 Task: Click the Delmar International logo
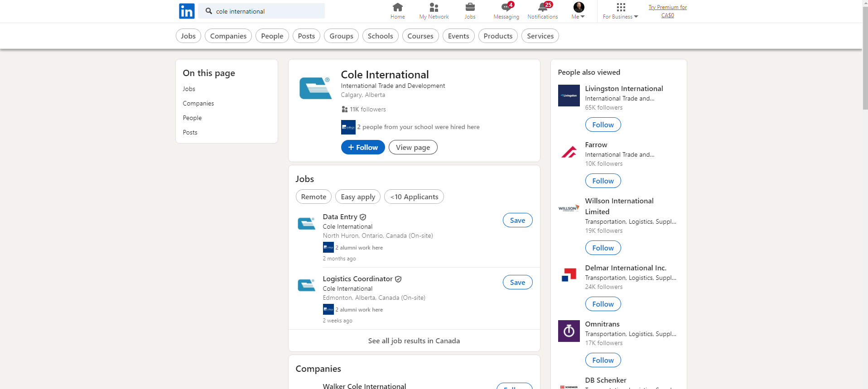569,275
